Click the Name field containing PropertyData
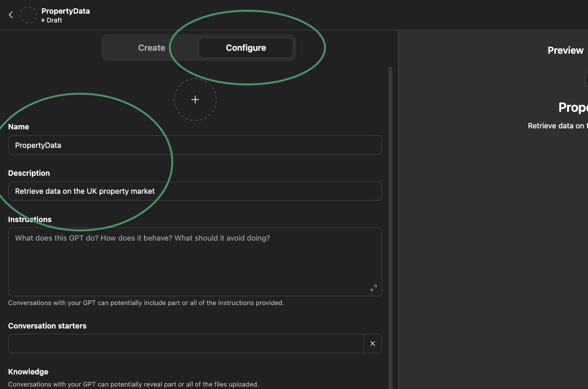Screen dimensions: 588x389 (195, 145)
